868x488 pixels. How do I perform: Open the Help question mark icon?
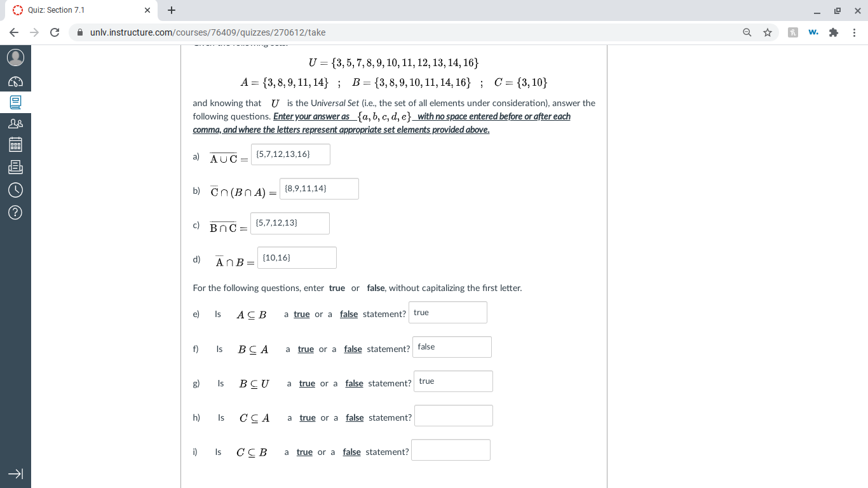[15, 212]
